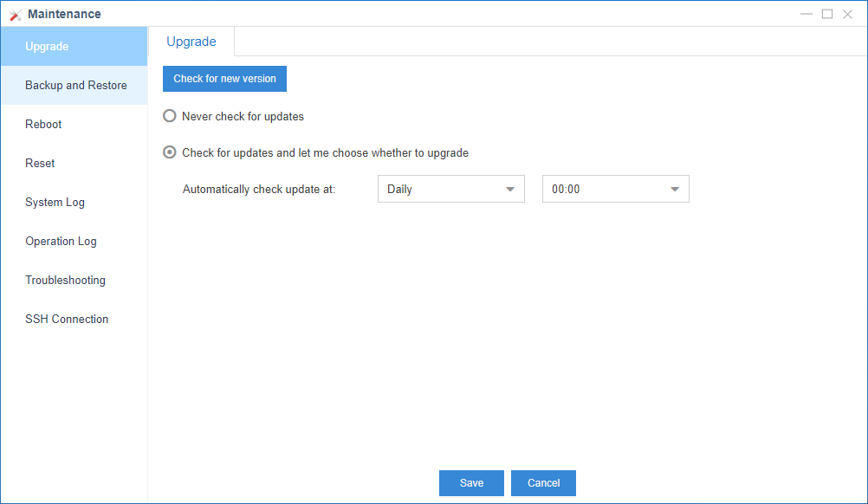Open the Troubleshooting section
This screenshot has height=504, width=868.
point(65,281)
